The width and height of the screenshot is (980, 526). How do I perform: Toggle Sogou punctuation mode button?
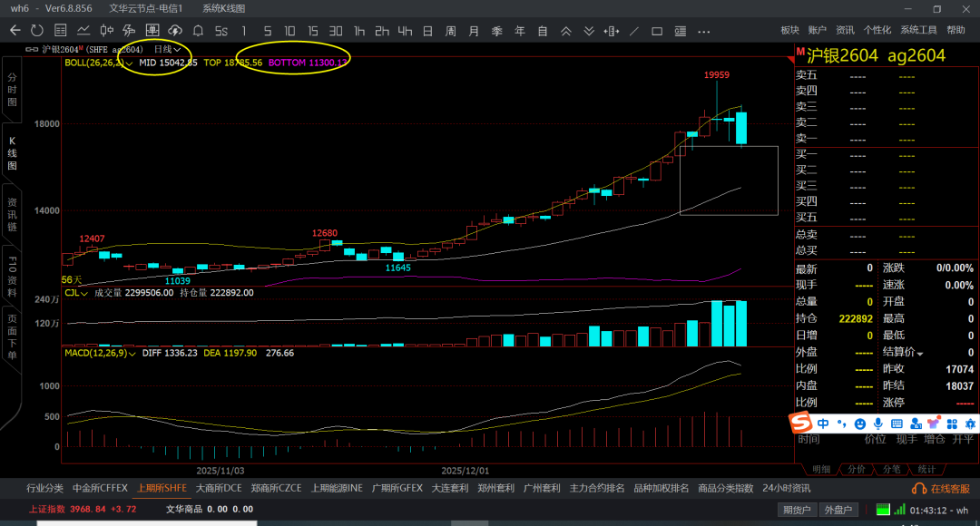coord(842,424)
